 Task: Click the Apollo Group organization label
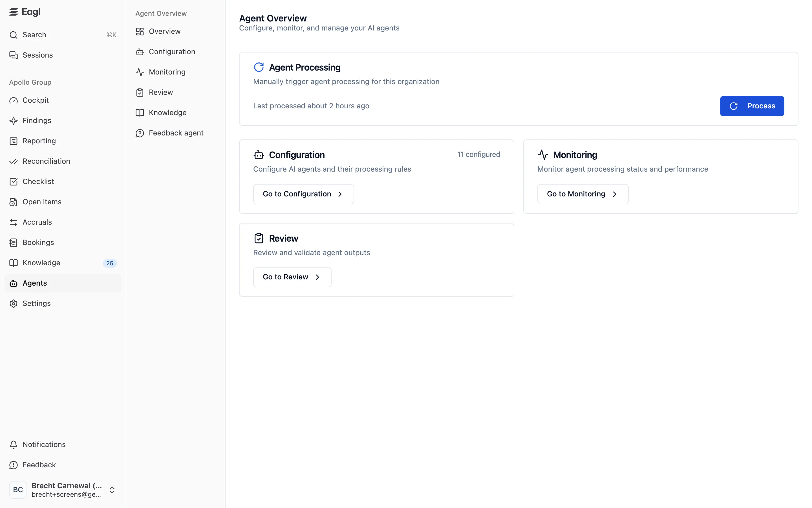coord(30,82)
